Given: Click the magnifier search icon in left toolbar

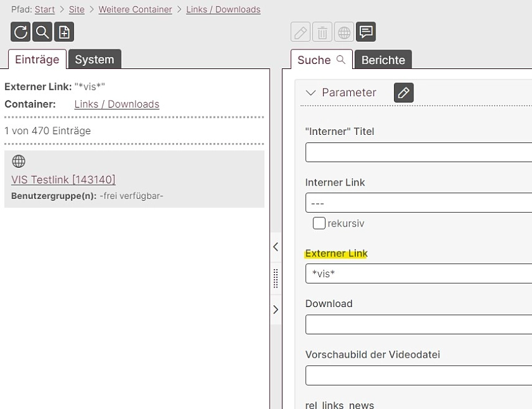Looking at the screenshot, I should click(x=42, y=32).
